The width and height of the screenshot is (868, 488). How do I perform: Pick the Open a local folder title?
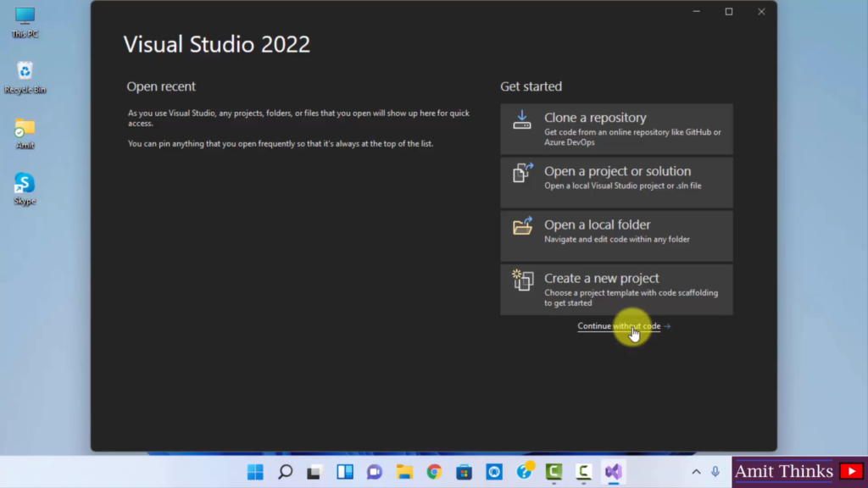point(597,225)
